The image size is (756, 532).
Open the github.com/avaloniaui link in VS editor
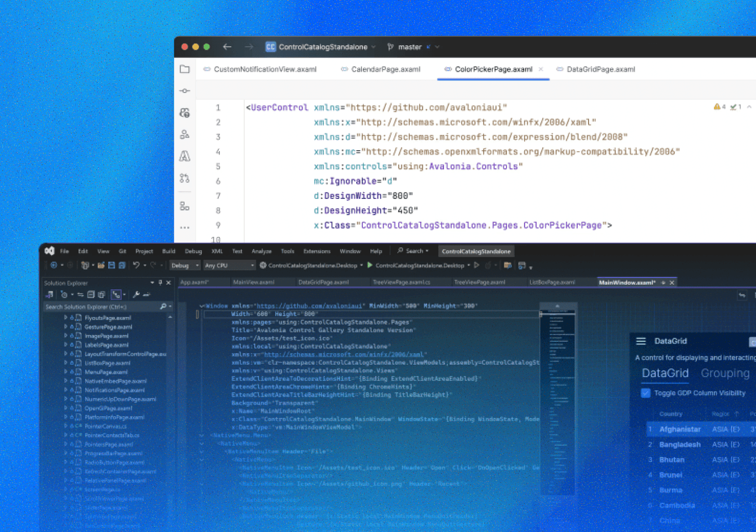309,306
